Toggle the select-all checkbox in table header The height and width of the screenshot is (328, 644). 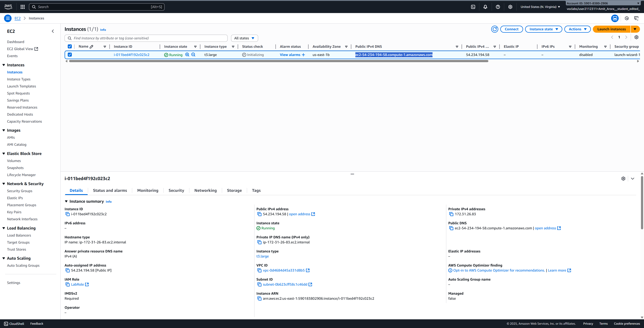click(x=70, y=46)
